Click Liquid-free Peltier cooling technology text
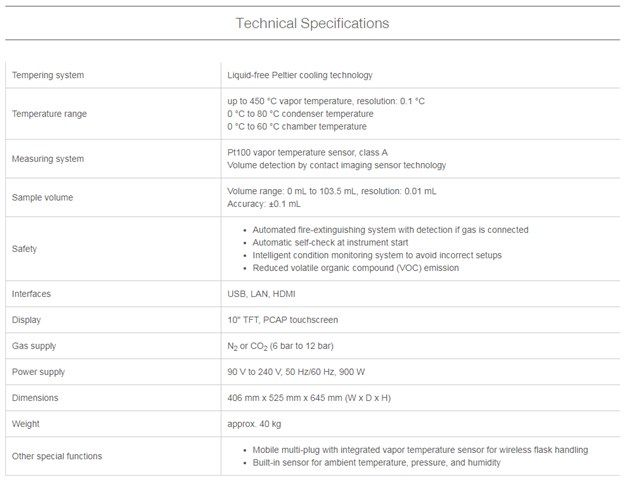The image size is (625, 480). 300,75
